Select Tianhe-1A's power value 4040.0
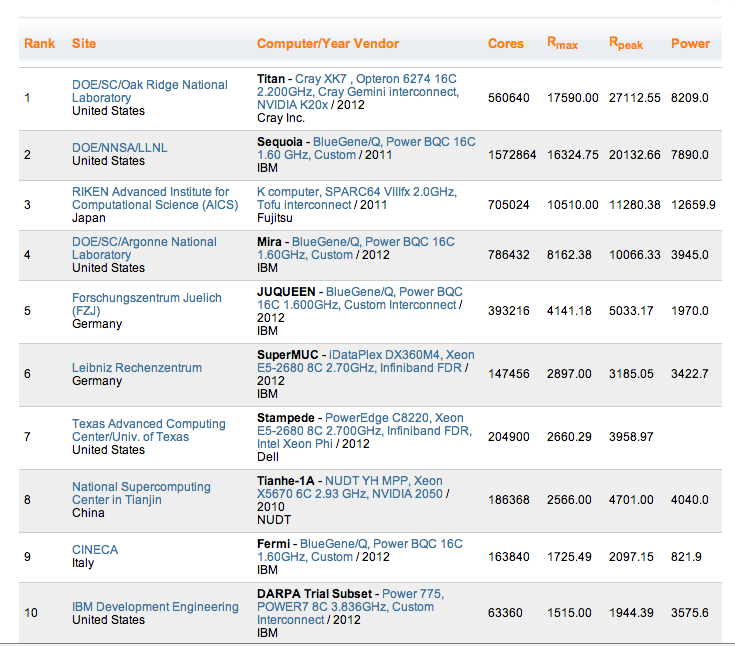This screenshot has width=735, height=646. point(690,500)
